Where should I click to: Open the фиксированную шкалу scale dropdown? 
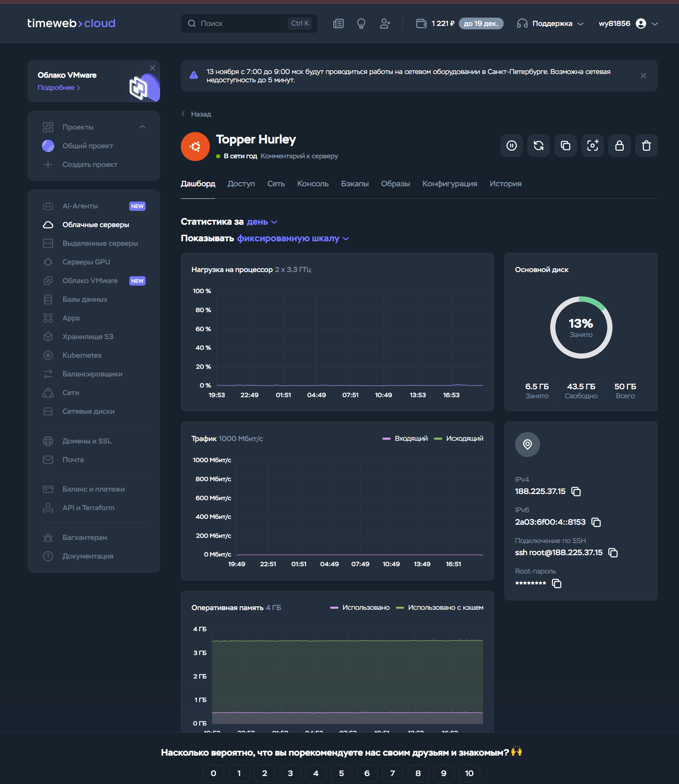[x=292, y=238]
